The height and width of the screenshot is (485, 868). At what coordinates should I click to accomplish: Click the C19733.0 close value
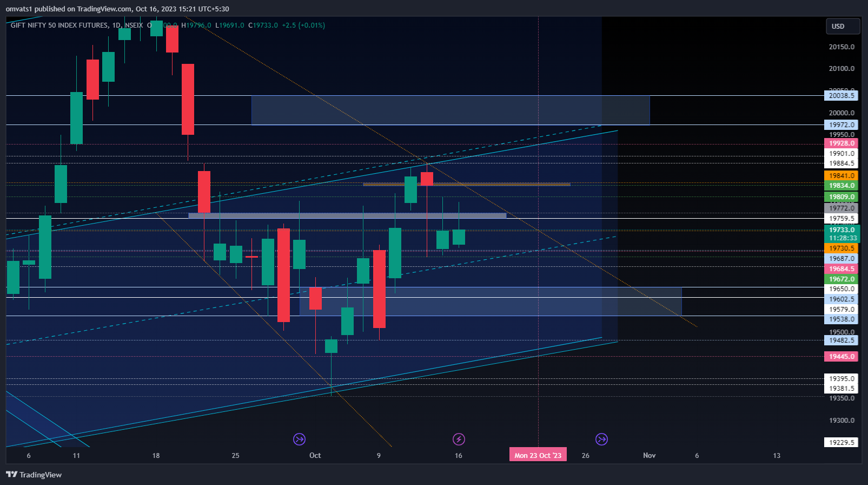pyautogui.click(x=263, y=25)
